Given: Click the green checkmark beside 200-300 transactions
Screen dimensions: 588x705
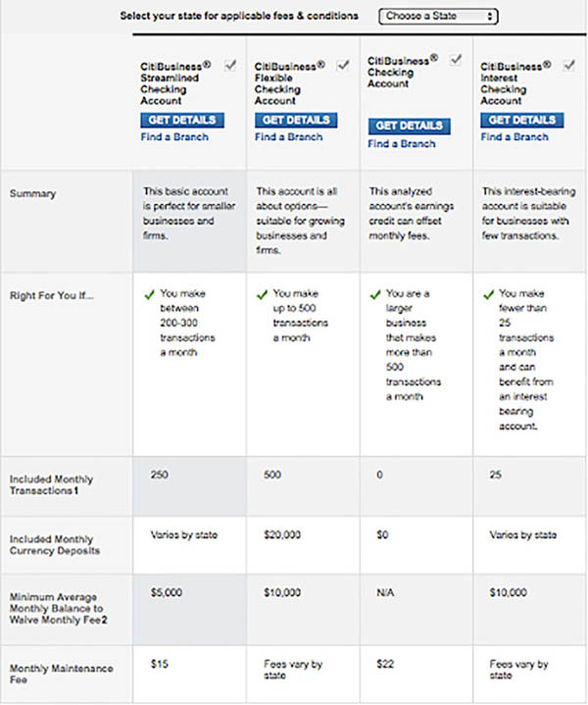Looking at the screenshot, I should coord(149,295).
